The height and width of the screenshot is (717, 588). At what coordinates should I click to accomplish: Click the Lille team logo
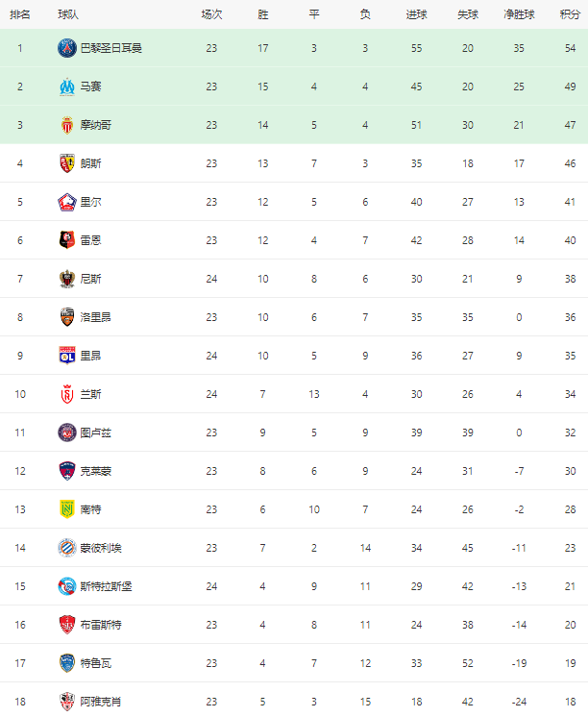(x=66, y=202)
